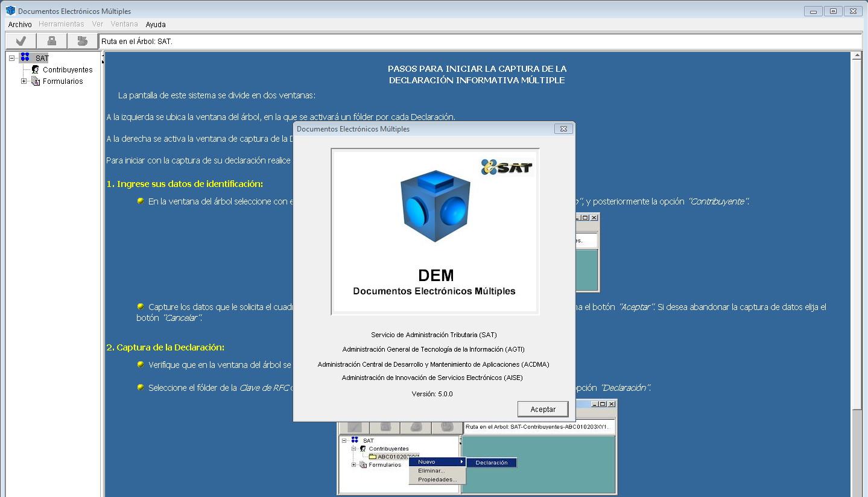
Task: Click the 'DEM' heading in the dialog
Action: (436, 276)
